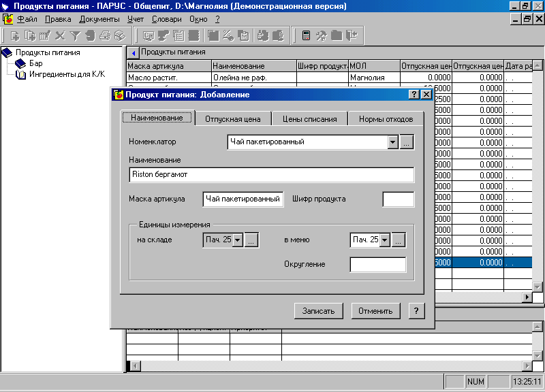Click the filter funnel toolbar icon
The image size is (545, 392).
pyautogui.click(x=75, y=35)
